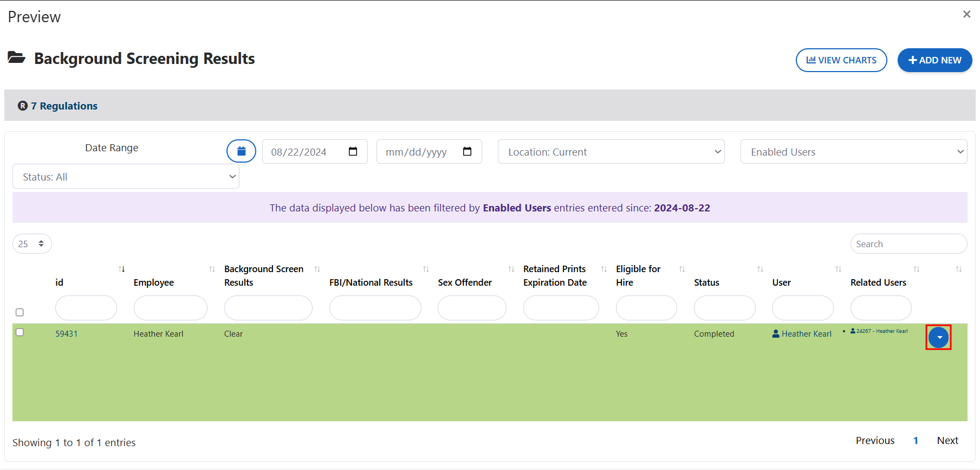Click the table Search field
This screenshot has height=470, width=980.
click(x=908, y=244)
